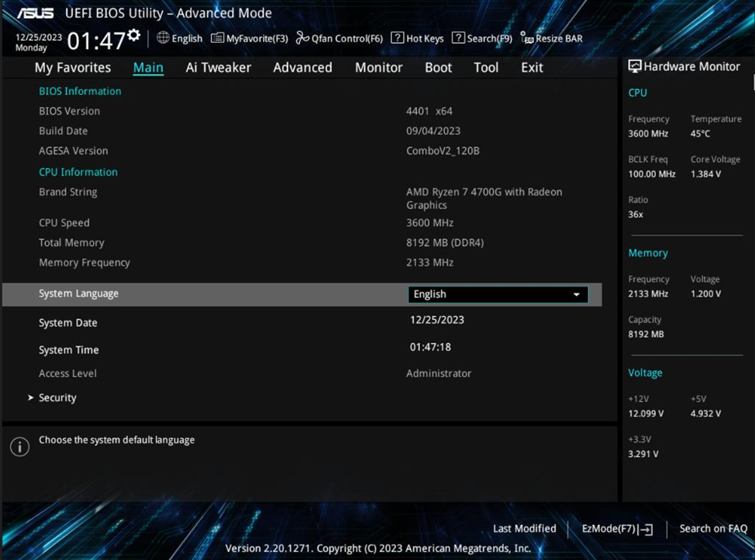Open MyFavorite(F3) list icon
The image size is (755, 560).
217,38
